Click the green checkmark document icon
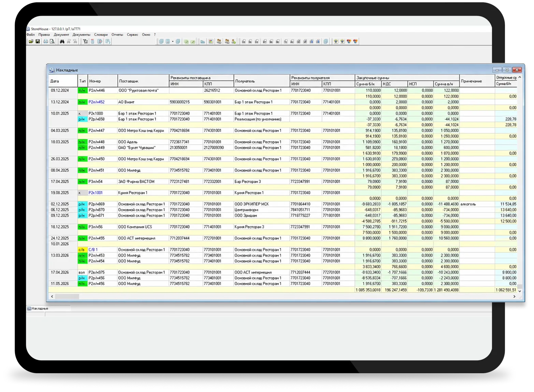This screenshot has width=534, height=392. 193,42
